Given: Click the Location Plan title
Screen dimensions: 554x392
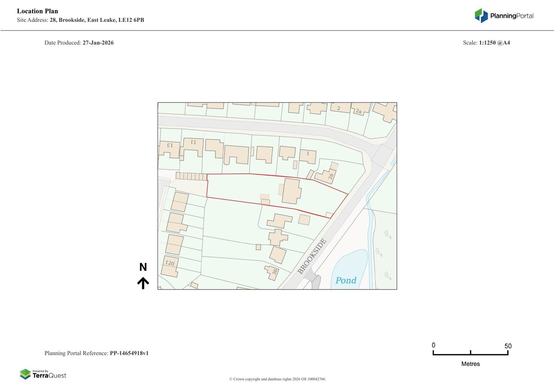Looking at the screenshot, I should tap(37, 11).
